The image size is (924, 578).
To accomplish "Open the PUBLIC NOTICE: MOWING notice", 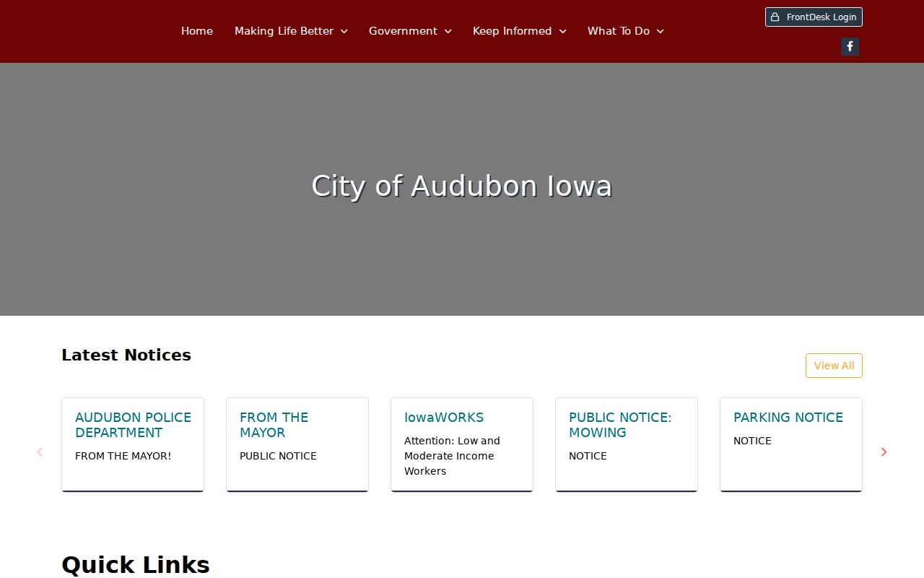I will [620, 425].
